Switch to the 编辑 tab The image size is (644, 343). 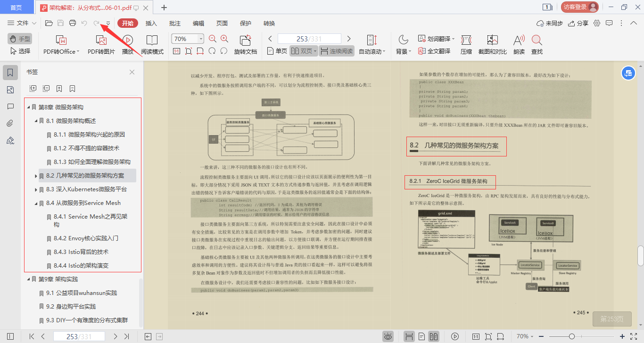198,23
